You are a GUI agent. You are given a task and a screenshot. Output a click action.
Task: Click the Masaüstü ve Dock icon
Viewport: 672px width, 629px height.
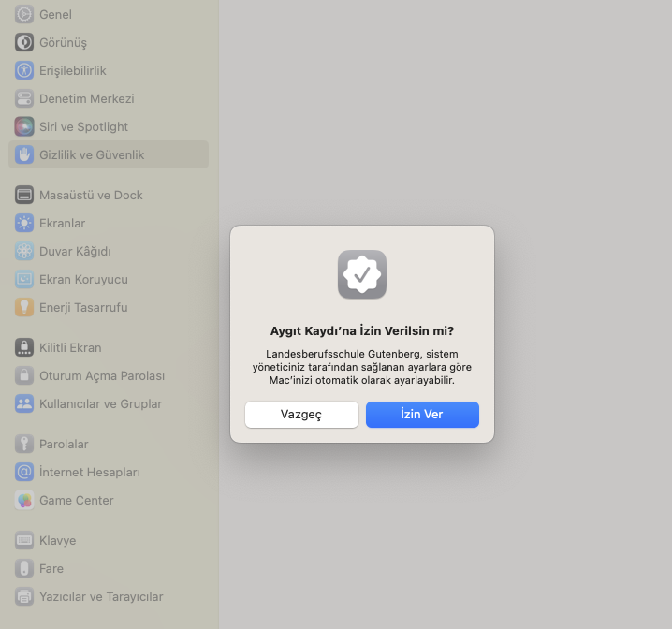[x=24, y=196]
